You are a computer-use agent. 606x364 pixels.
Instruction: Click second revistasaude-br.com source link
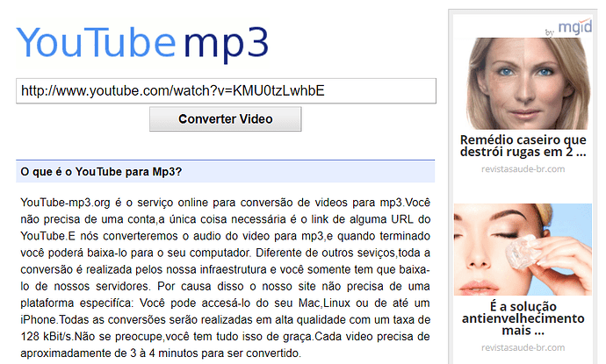tap(523, 348)
